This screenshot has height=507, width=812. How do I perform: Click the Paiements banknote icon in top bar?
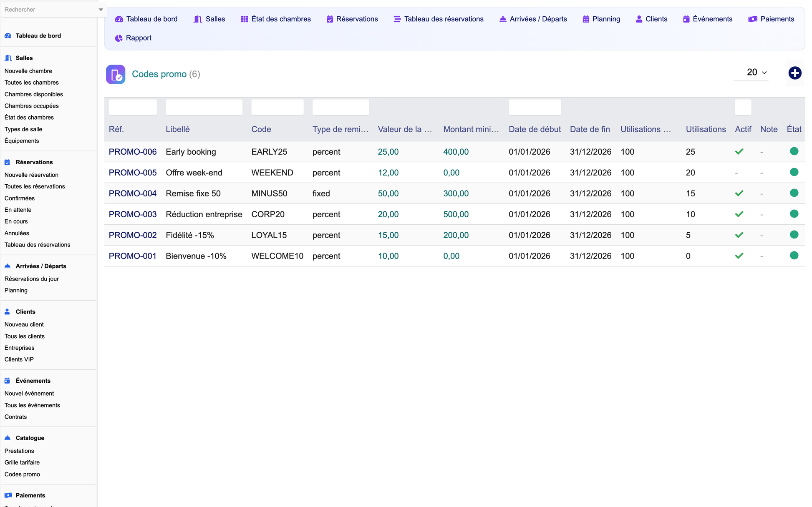[753, 19]
